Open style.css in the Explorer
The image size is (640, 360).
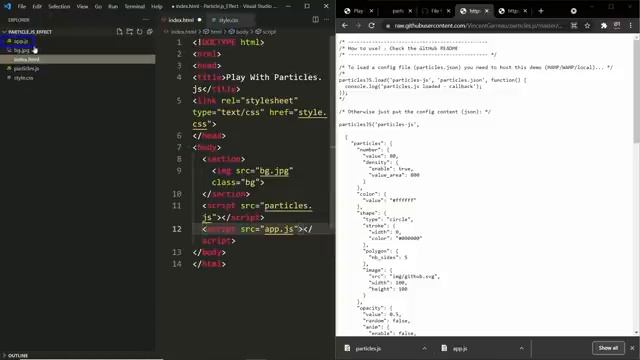(24, 78)
